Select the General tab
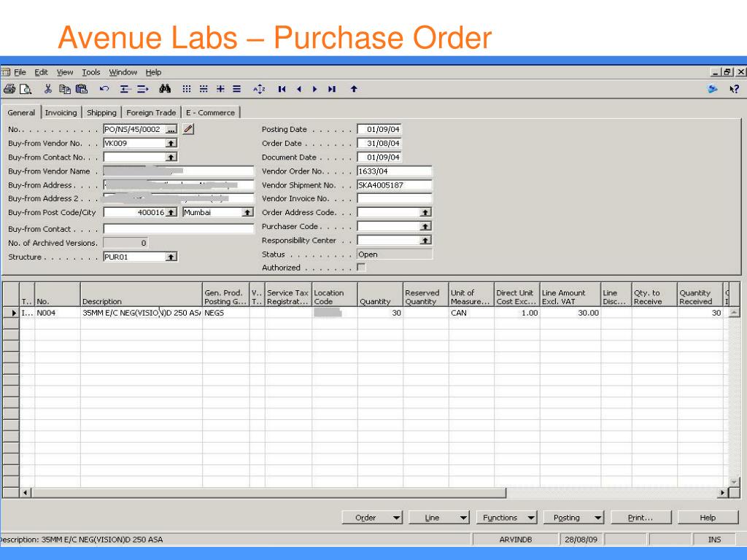This screenshot has width=747, height=560. (21, 112)
